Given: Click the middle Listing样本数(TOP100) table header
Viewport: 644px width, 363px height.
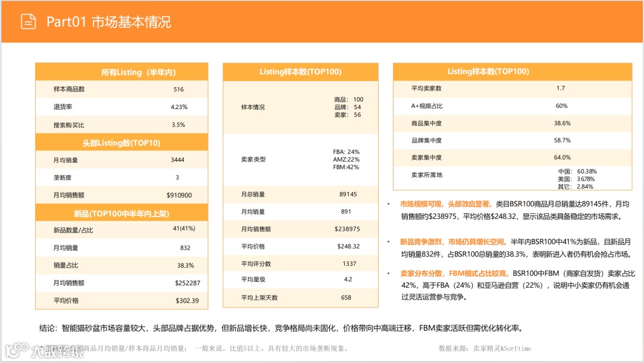Looking at the screenshot, I should click(x=300, y=72).
